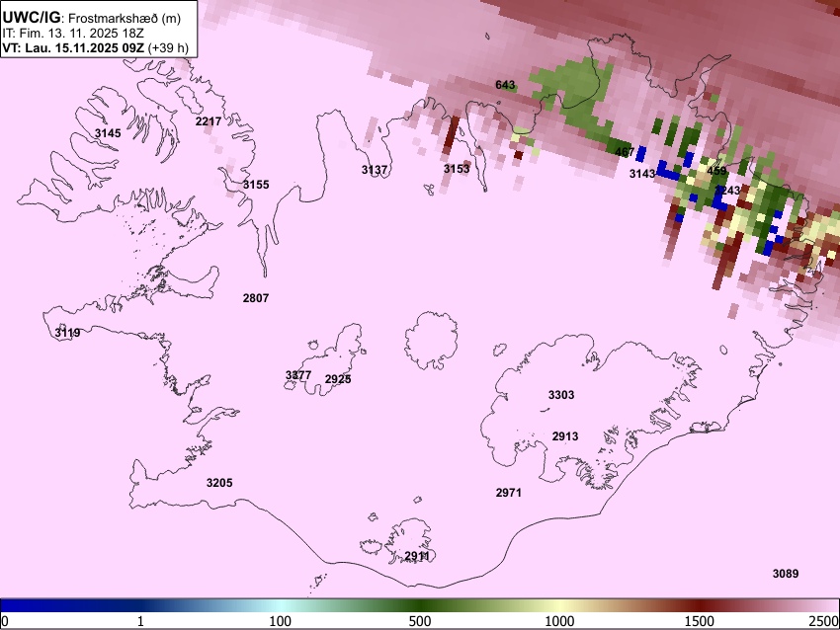This screenshot has height=630, width=840.
Task: Click the colorbar label 2500
Action: click(825, 621)
